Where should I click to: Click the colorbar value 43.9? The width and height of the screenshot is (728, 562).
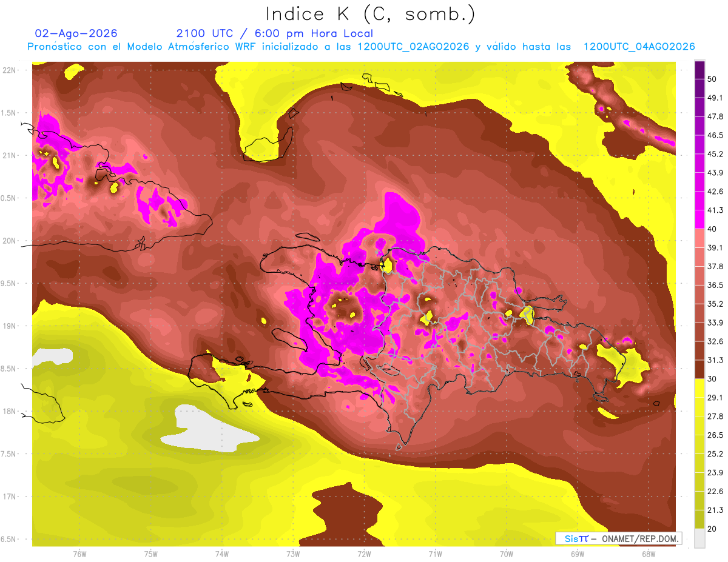point(715,173)
